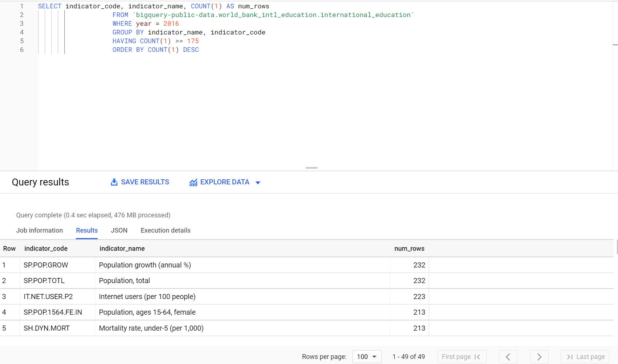Click the results table vertical scrollbar
This screenshot has height=364, width=618.
point(617,247)
